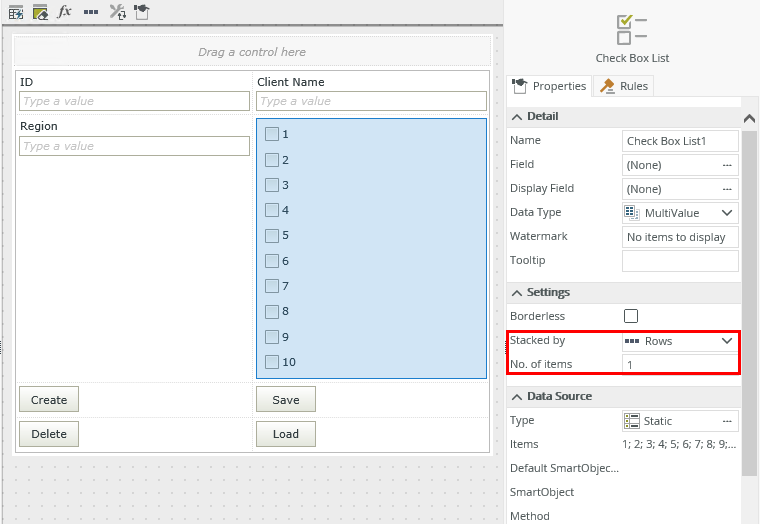Tick checkbox item 1 in list
The width and height of the screenshot is (760, 524).
click(272, 134)
